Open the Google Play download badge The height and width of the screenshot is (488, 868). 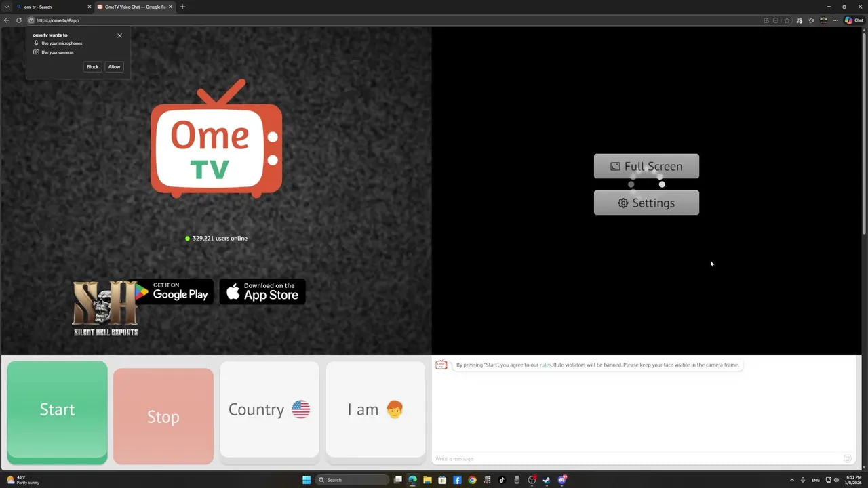pos(173,291)
